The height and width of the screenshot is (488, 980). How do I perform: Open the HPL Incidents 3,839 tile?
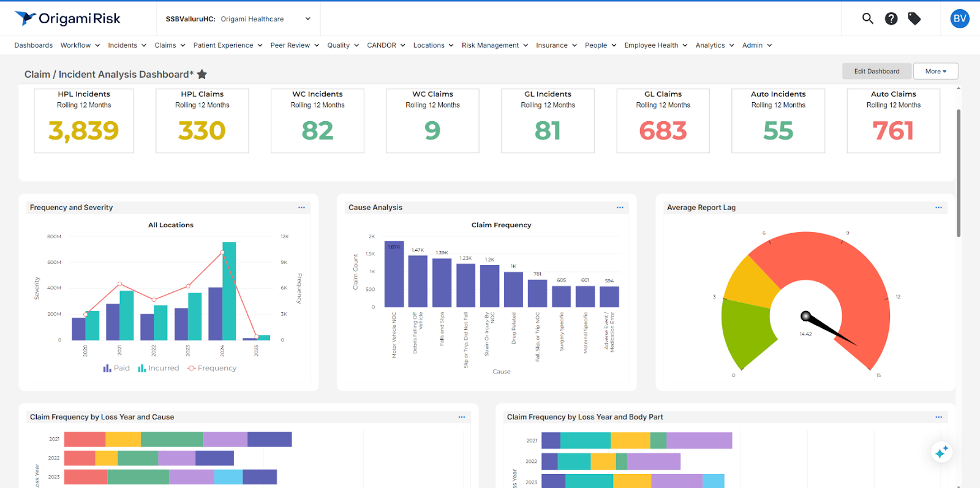tap(84, 121)
